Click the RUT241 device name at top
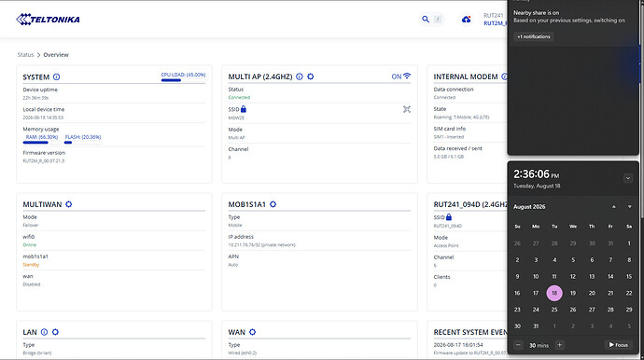This screenshot has height=360, width=644. coord(494,15)
